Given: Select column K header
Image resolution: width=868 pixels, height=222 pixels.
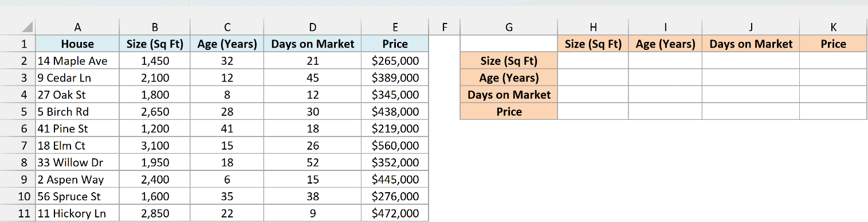Looking at the screenshot, I should pos(833,26).
